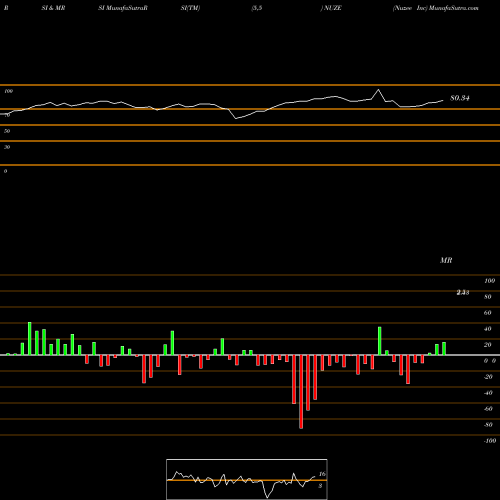500x500 pixels.
Task: Click the 70 level label on the RSI axis
Action: [x=7, y=115]
